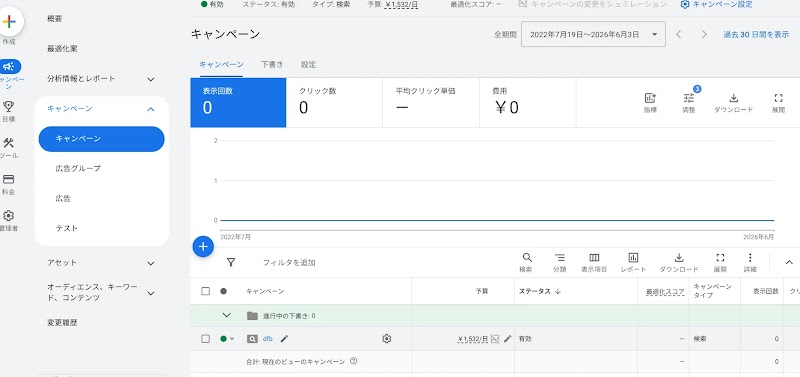The image size is (800, 377).
Task: Click the フィルタを追加 field
Action: pyautogui.click(x=289, y=263)
